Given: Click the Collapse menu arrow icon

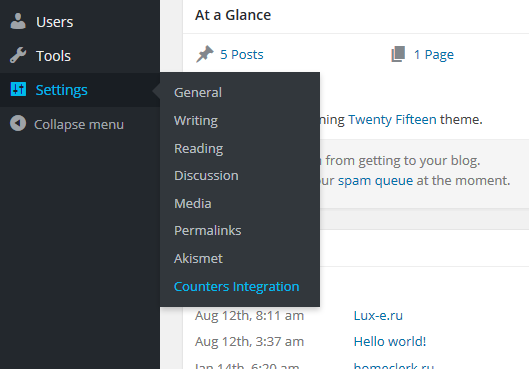Looking at the screenshot, I should (x=18, y=123).
